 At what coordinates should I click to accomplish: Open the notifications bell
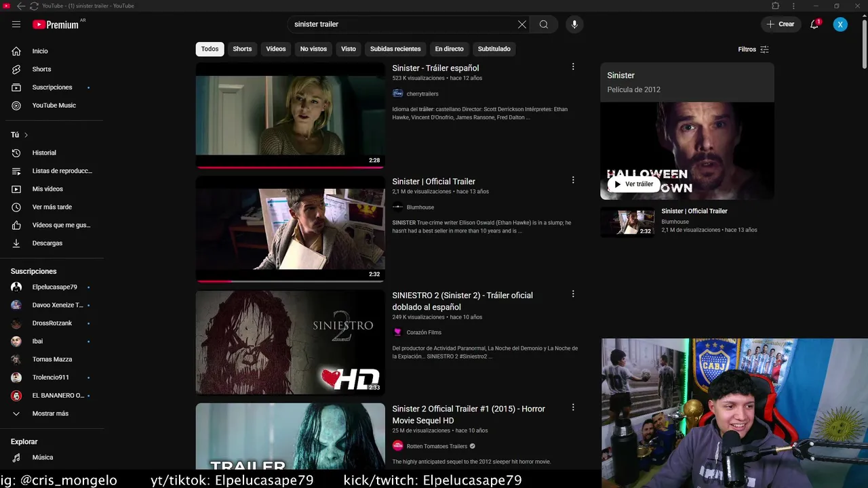(815, 24)
